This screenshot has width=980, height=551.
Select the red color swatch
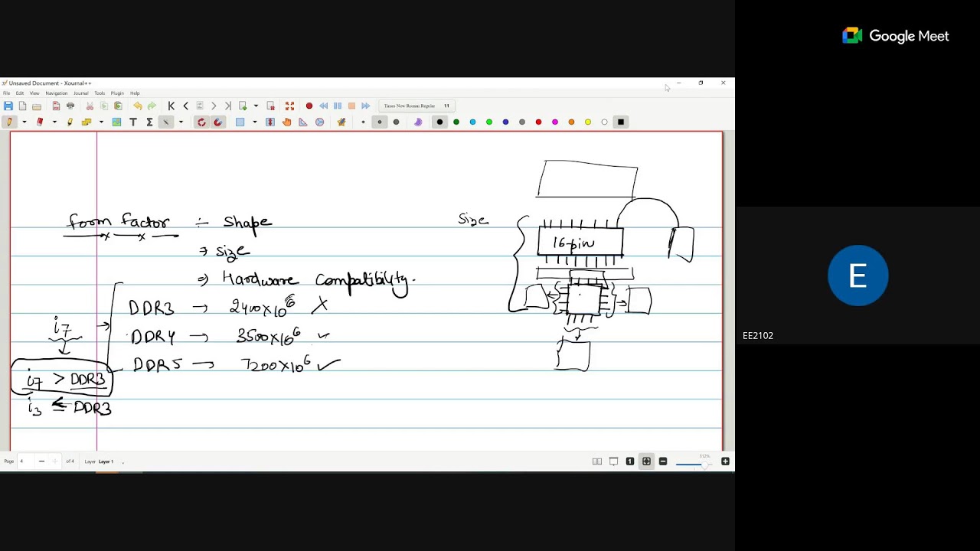[x=538, y=122]
